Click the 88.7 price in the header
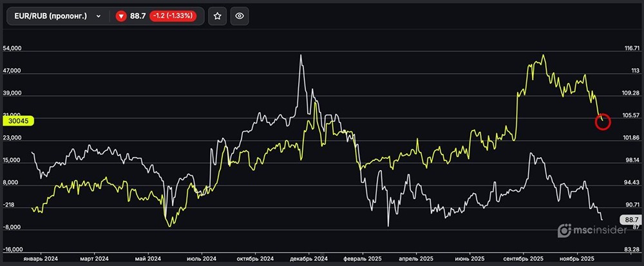 click(x=138, y=16)
